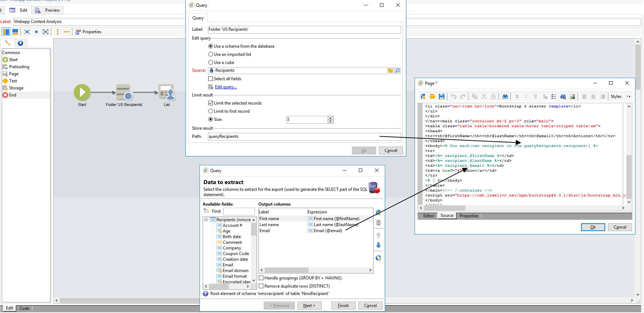Open the Edit query link

[x=226, y=87]
